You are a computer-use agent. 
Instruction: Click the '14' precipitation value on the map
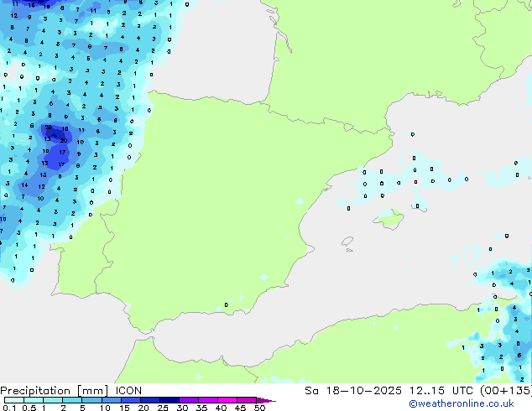[x=24, y=185]
